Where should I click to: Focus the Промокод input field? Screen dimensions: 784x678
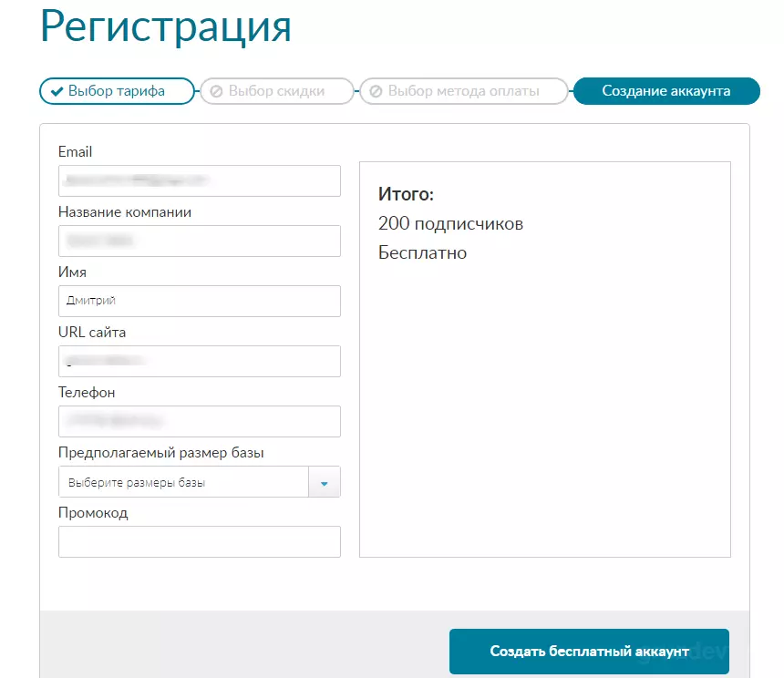pyautogui.click(x=200, y=541)
